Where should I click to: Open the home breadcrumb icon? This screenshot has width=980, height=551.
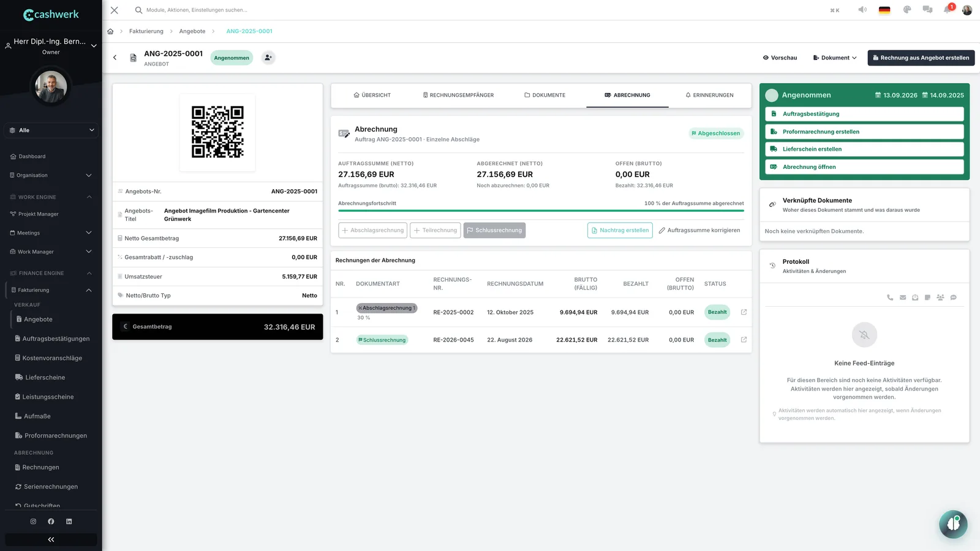110,31
